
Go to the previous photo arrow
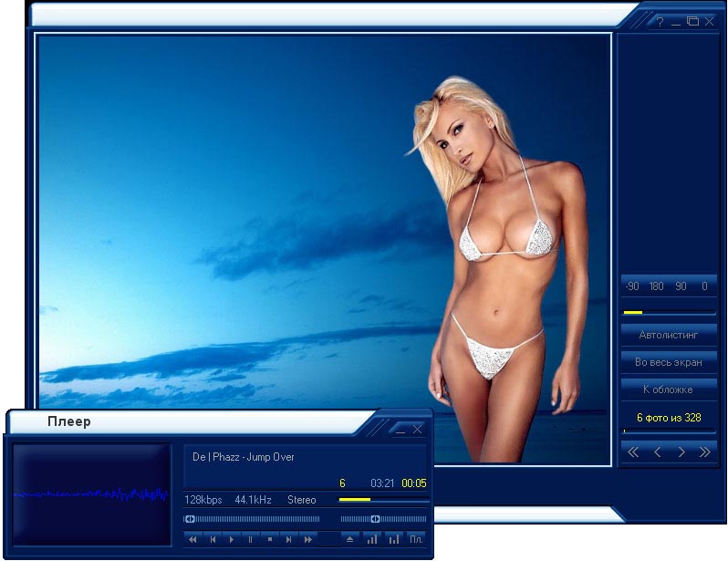657,452
